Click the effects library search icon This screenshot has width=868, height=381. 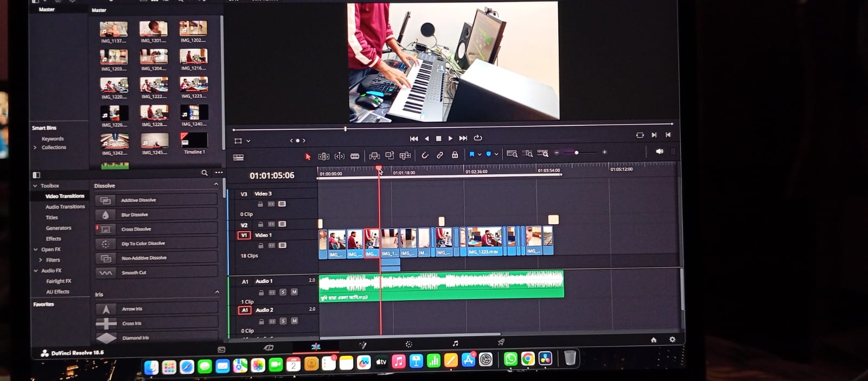(x=205, y=173)
